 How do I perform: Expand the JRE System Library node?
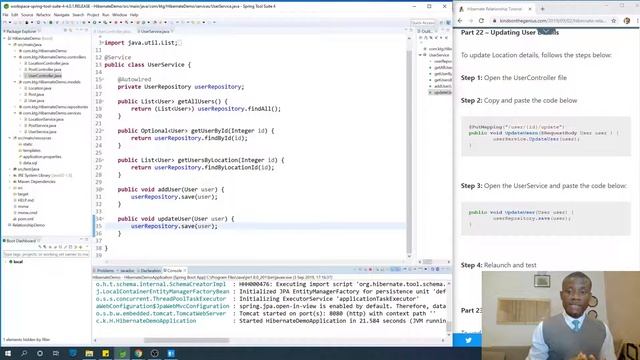9,176
